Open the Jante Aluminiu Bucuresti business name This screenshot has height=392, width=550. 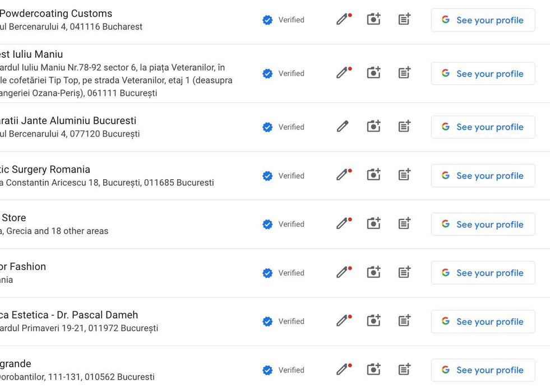tap(68, 120)
